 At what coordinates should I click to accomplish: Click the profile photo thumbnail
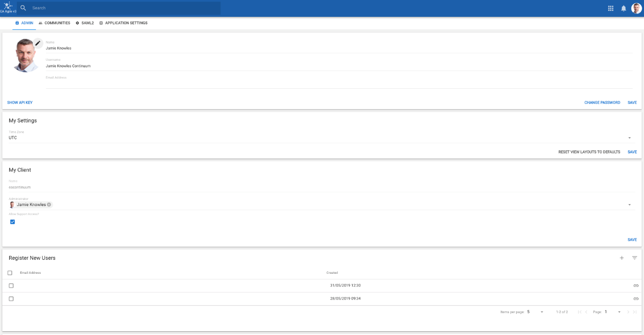[x=26, y=56]
